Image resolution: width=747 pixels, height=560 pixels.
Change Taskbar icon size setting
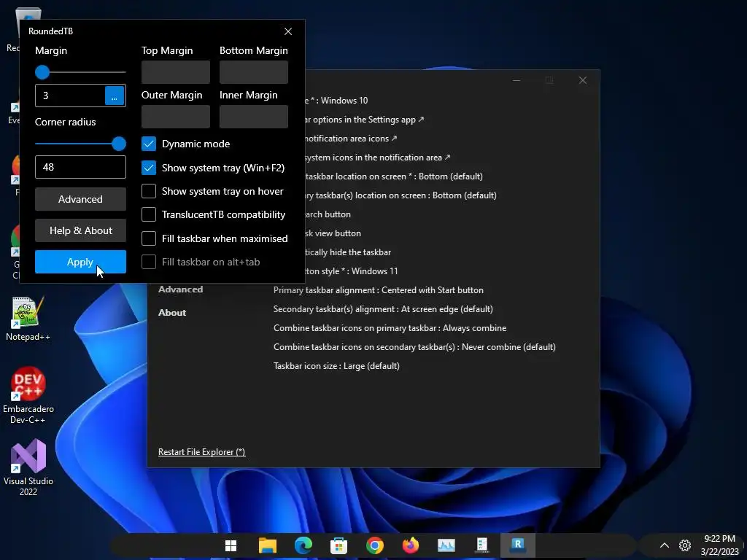coord(336,366)
